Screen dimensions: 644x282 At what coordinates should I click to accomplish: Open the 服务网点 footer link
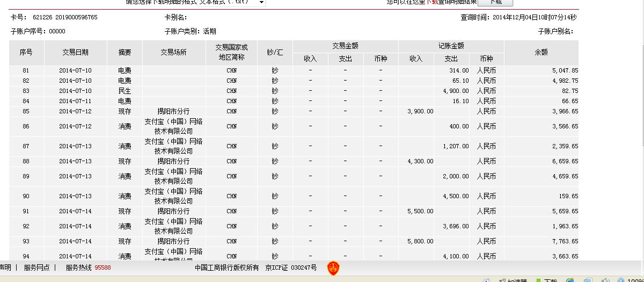tap(37, 267)
